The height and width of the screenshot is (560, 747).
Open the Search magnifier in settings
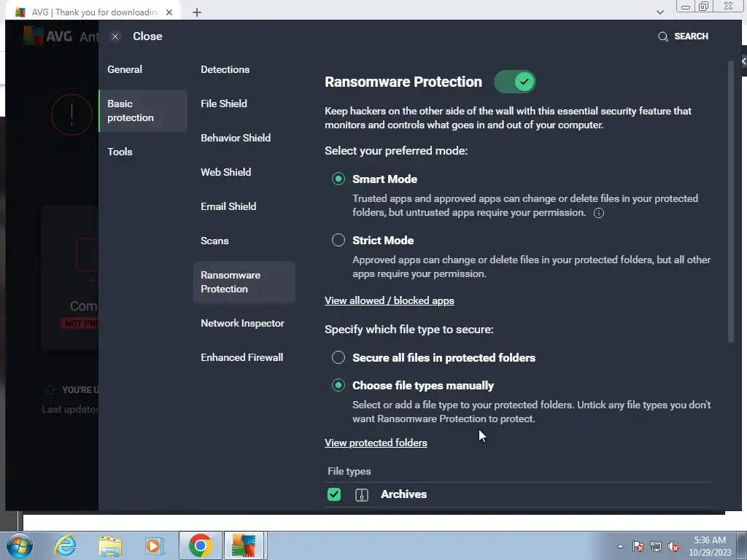[662, 36]
